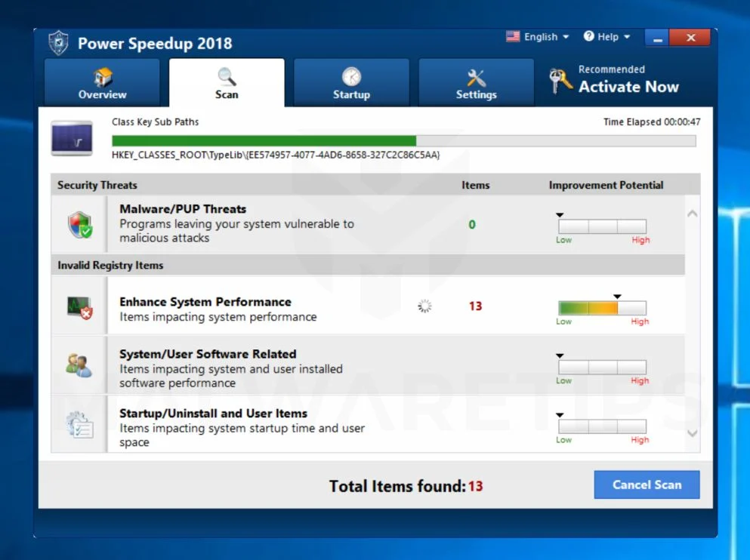Screen dimensions: 750x560
Task: Click Malware/PUP Threats improvement gauge
Action: coord(602,226)
